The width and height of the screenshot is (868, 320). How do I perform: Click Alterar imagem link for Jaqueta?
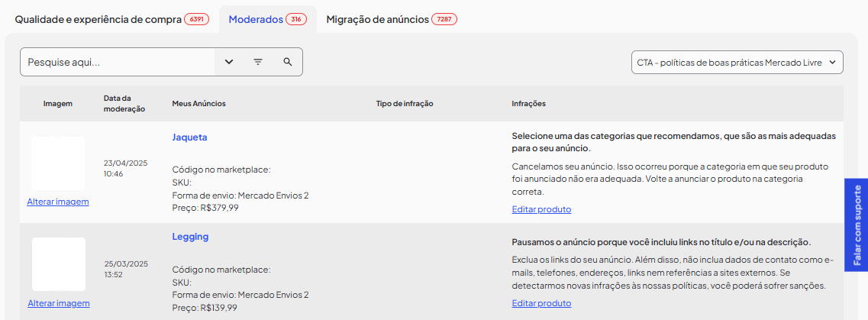click(x=58, y=202)
